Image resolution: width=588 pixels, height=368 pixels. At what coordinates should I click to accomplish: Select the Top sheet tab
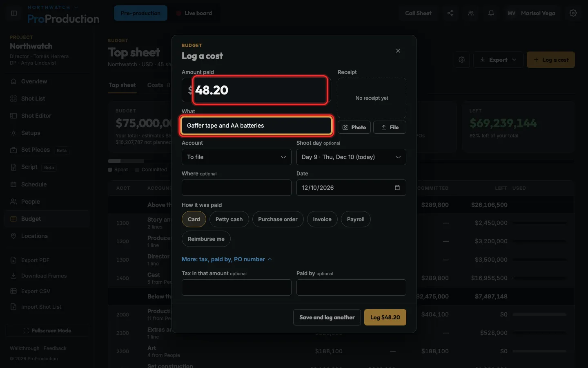coord(122,85)
